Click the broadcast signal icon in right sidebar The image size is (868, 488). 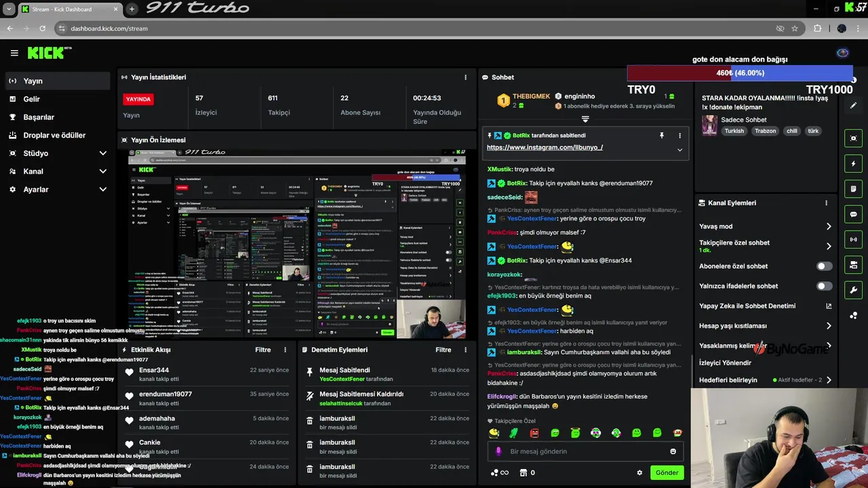pyautogui.click(x=853, y=239)
